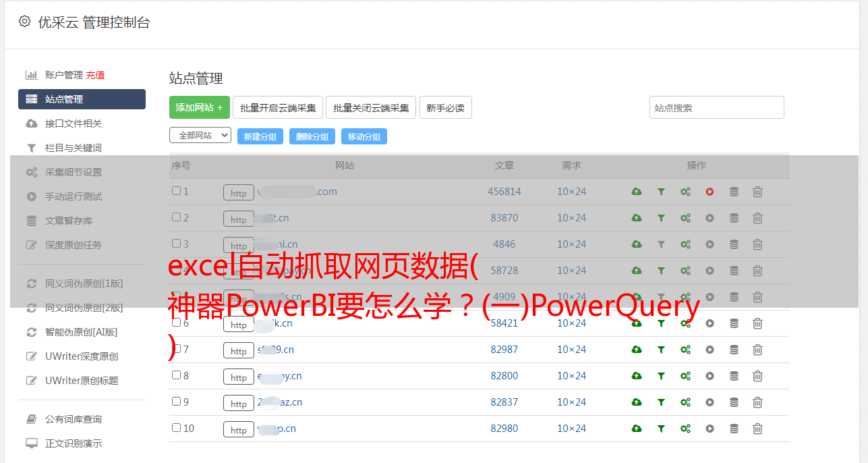
Task: Click filter icon in 83870 row
Action: click(661, 218)
